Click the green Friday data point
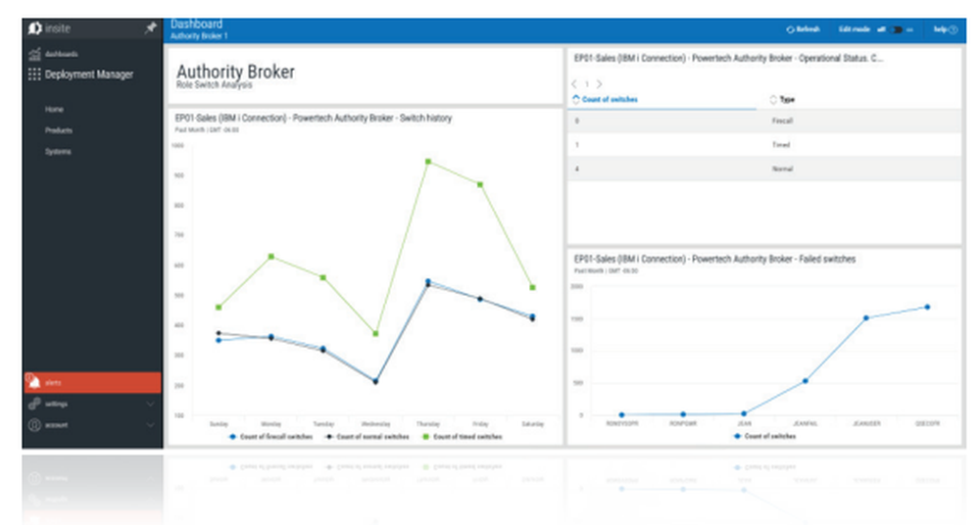980x525 pixels. (480, 184)
